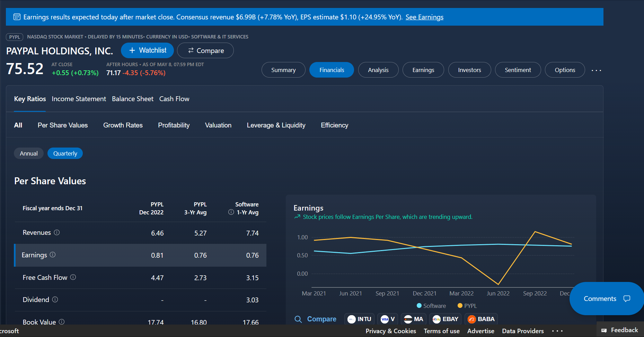Click the Earnings row value 0.81
This screenshot has width=644, height=337.
[x=157, y=255]
